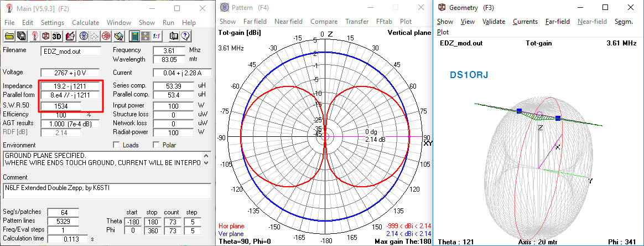Click the question mark help icon

coord(185,36)
